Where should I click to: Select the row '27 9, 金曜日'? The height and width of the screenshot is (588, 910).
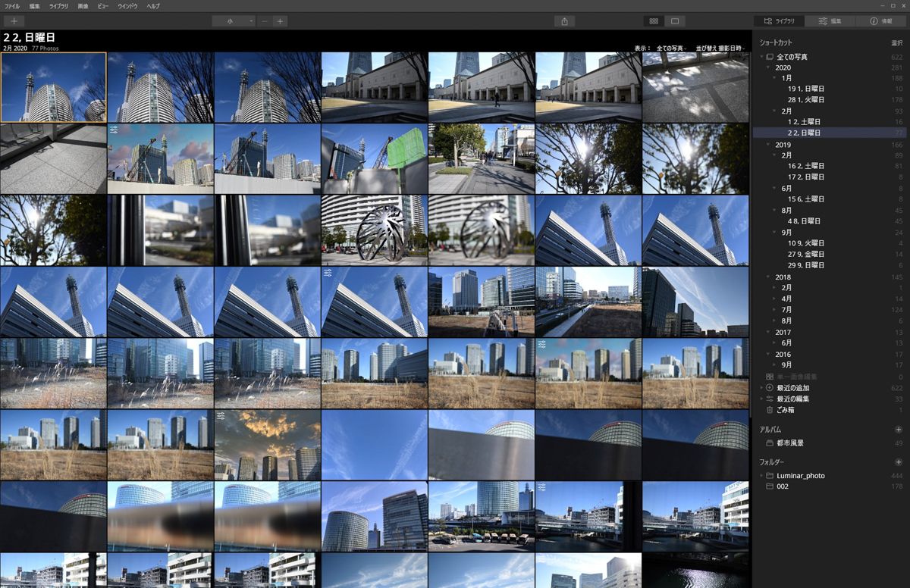(831, 255)
